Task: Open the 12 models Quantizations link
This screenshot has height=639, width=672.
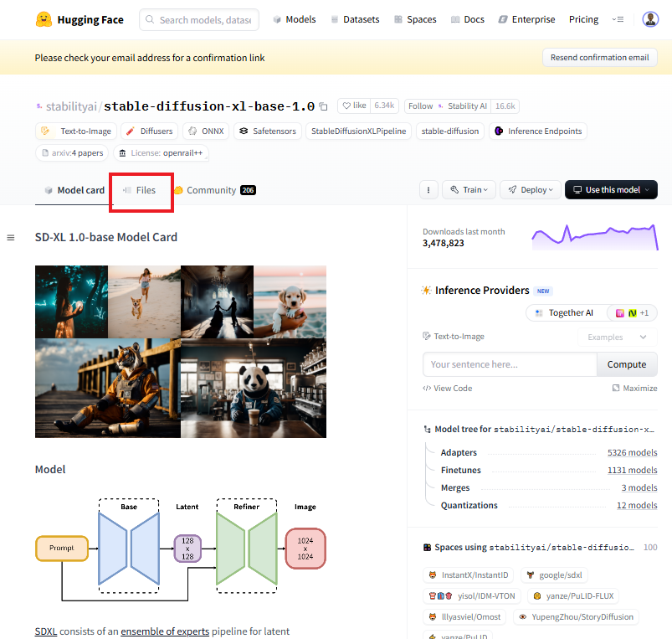Action: (x=637, y=505)
